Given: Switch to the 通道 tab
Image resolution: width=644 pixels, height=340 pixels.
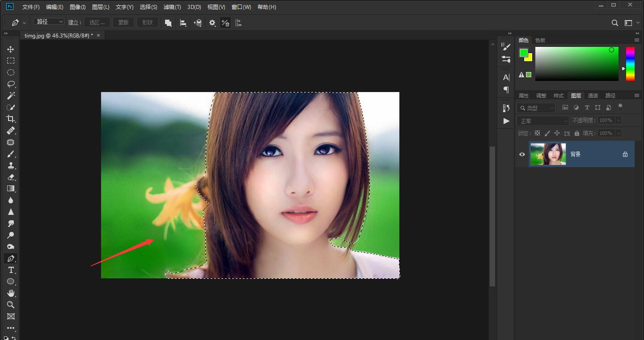Looking at the screenshot, I should point(593,96).
